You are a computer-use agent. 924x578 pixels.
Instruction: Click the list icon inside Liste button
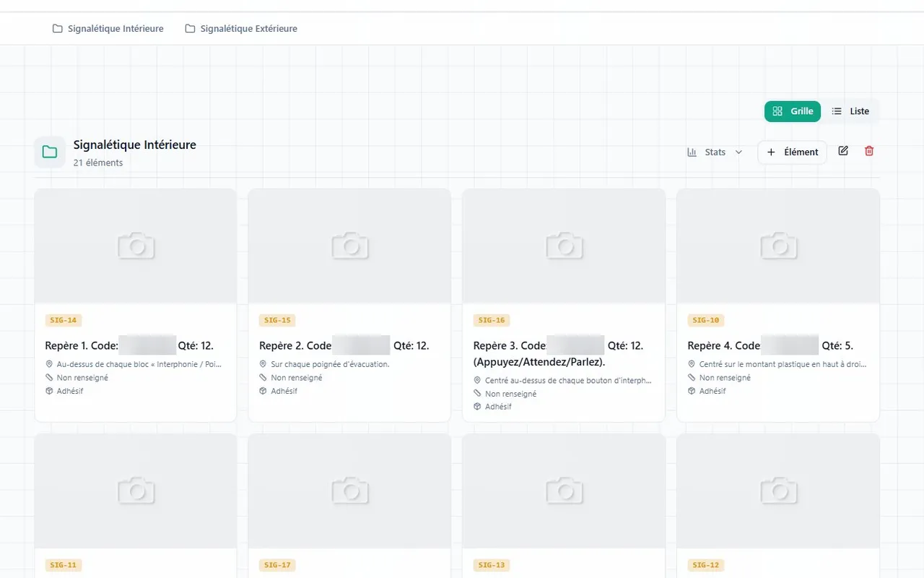pos(837,111)
